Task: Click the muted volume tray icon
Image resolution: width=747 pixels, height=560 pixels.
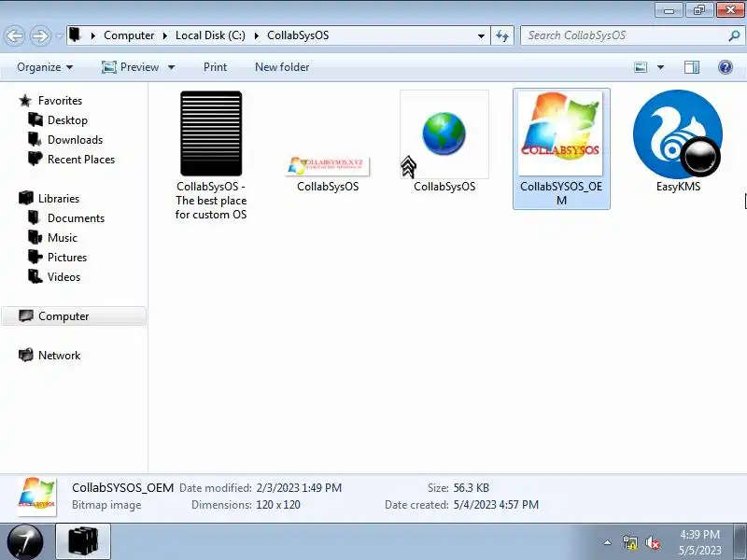Action: (x=652, y=542)
